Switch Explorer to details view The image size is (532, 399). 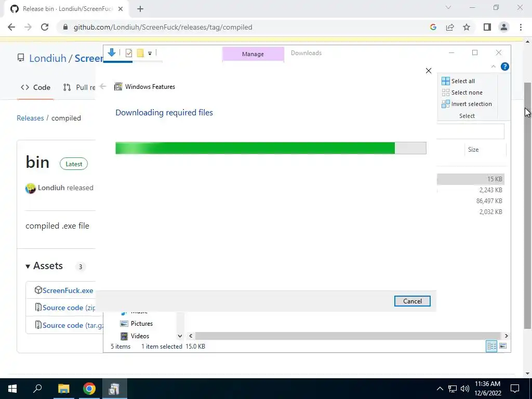(x=491, y=346)
